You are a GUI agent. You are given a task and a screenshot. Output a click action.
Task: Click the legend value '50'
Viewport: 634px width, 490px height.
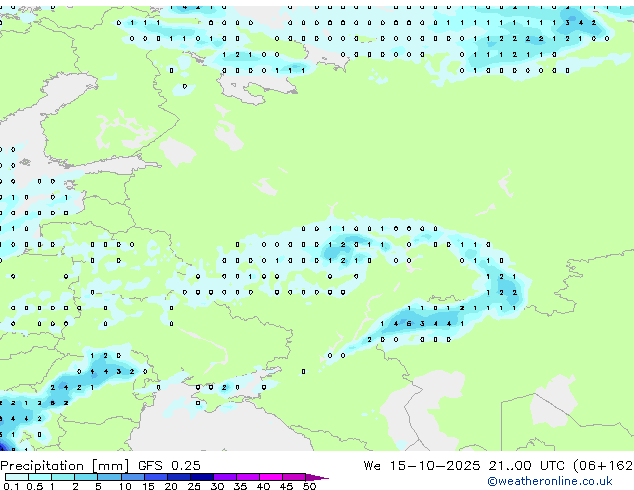click(310, 486)
